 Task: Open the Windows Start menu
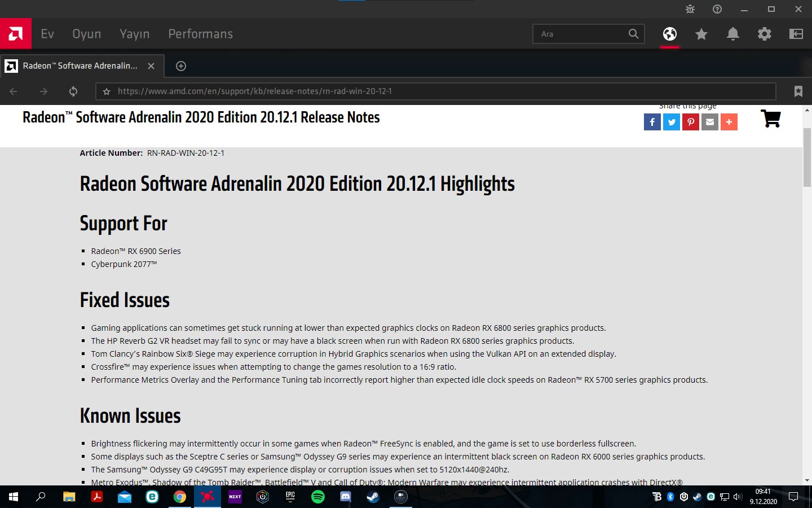click(x=14, y=497)
